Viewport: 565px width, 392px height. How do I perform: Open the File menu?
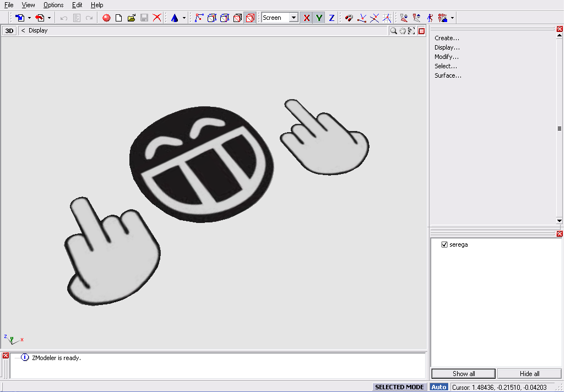9,5
